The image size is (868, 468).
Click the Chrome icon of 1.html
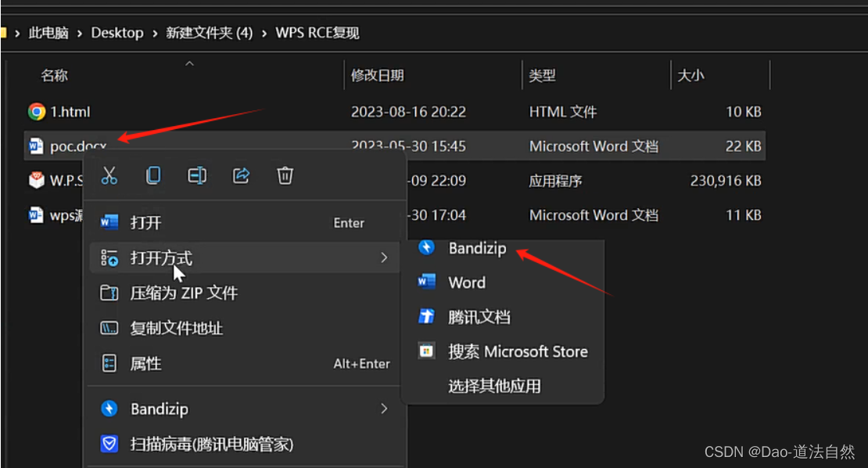pos(37,112)
